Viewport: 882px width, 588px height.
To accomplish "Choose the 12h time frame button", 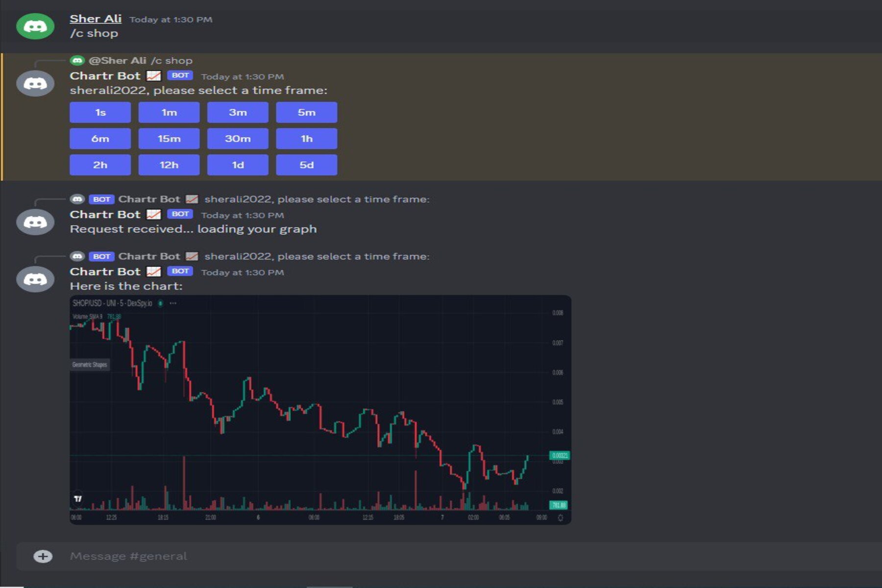I will [169, 165].
